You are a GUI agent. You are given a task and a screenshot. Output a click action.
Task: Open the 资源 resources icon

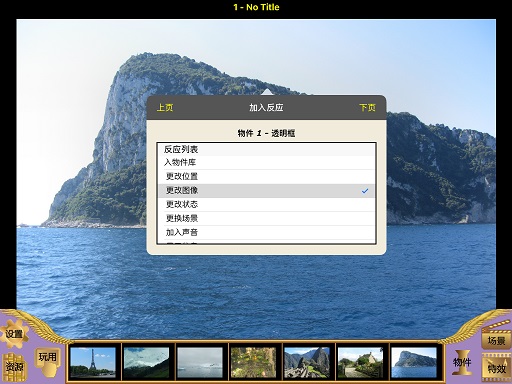14,367
